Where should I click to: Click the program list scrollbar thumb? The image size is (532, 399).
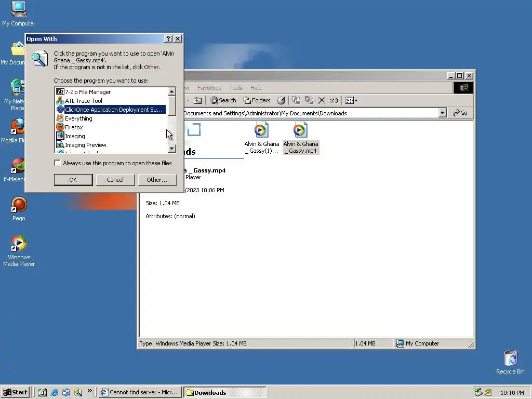(171, 106)
